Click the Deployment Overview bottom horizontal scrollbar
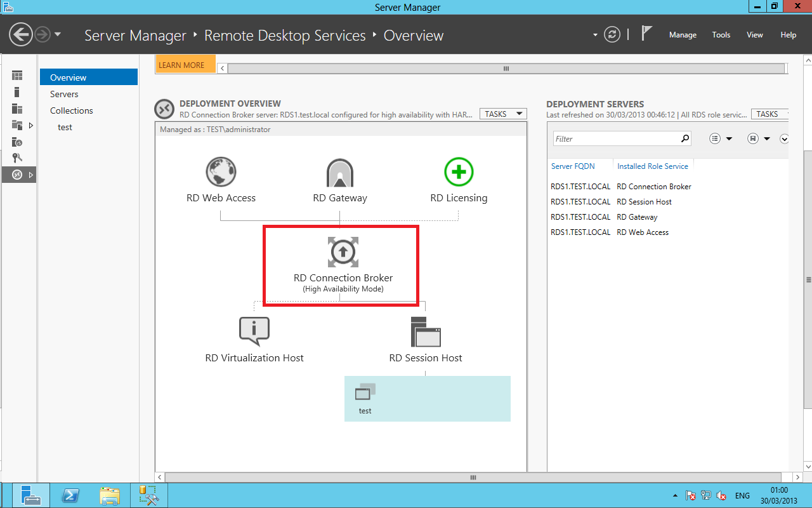The image size is (812, 508). click(x=473, y=477)
